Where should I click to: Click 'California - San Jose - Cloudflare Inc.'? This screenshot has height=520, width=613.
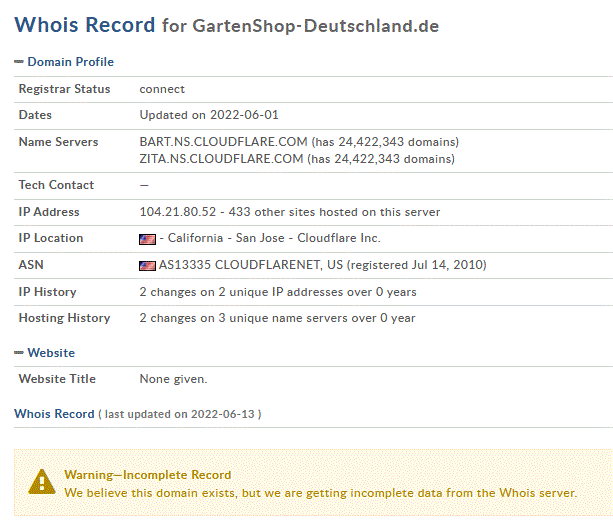tap(274, 238)
